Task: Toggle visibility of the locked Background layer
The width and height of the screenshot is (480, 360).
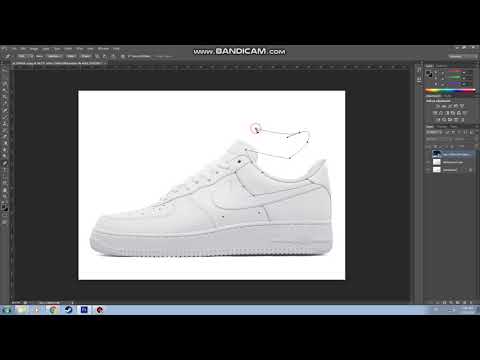Action: (428, 170)
